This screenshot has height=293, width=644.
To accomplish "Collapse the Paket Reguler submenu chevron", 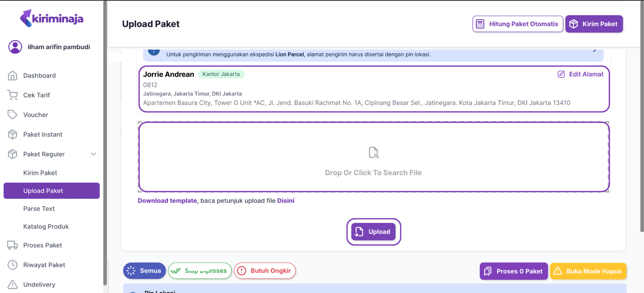I will tap(94, 154).
